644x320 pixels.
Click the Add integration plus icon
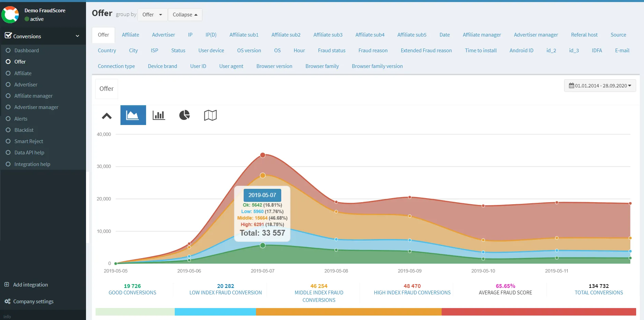click(7, 284)
